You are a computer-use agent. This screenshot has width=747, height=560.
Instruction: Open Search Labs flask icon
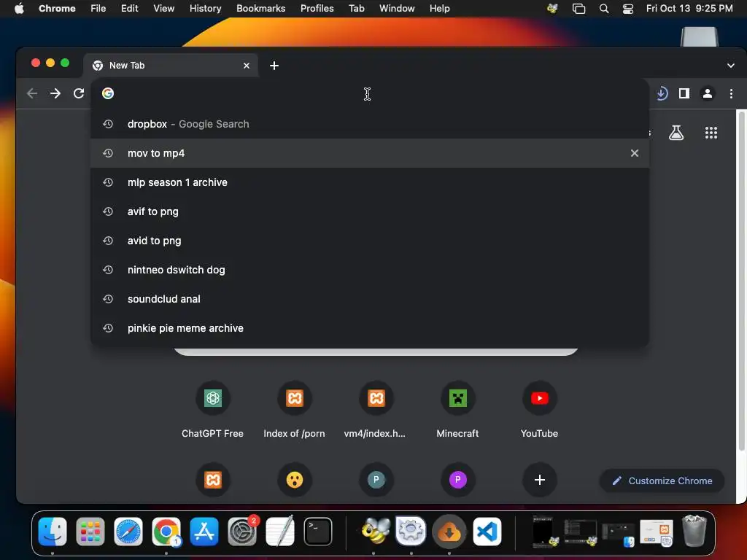(676, 133)
